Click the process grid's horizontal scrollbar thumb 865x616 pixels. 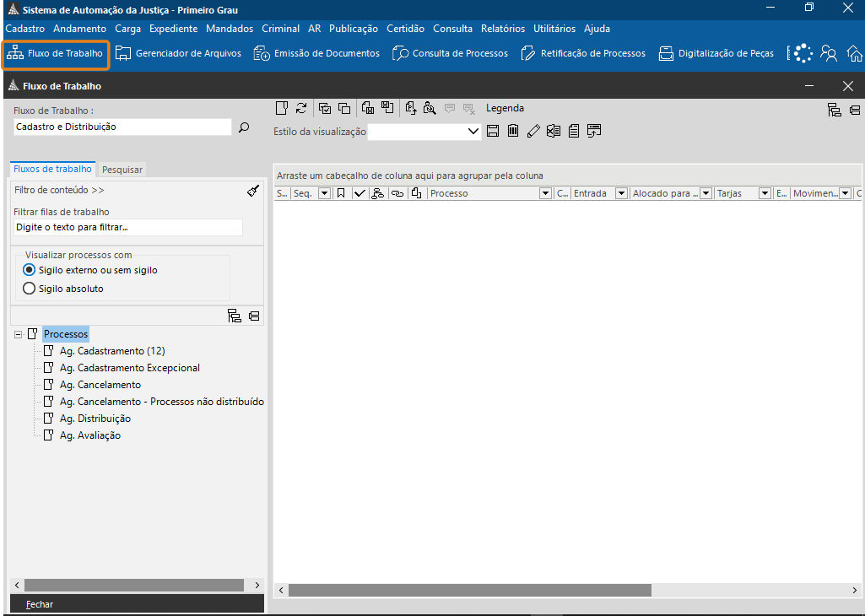[469, 590]
